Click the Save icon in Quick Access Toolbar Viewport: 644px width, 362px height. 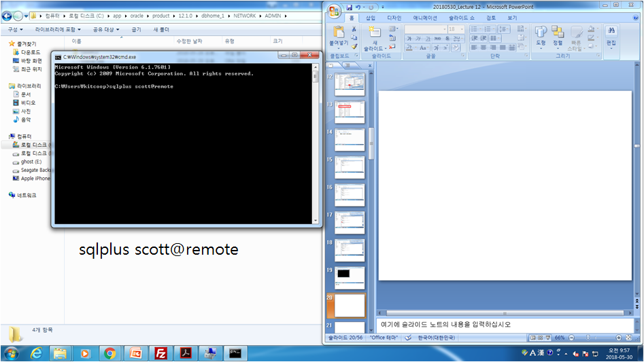pos(349,7)
